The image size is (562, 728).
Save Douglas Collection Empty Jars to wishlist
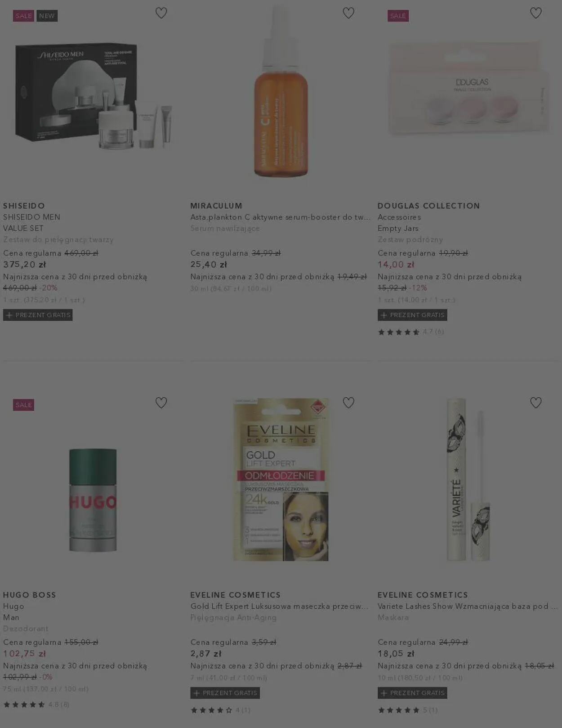click(535, 13)
